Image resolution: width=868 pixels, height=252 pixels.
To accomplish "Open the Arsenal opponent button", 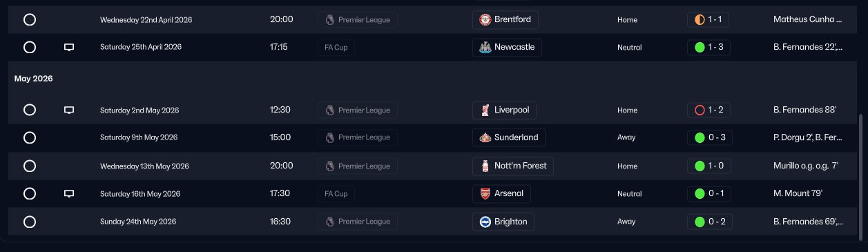I will click(x=502, y=194).
